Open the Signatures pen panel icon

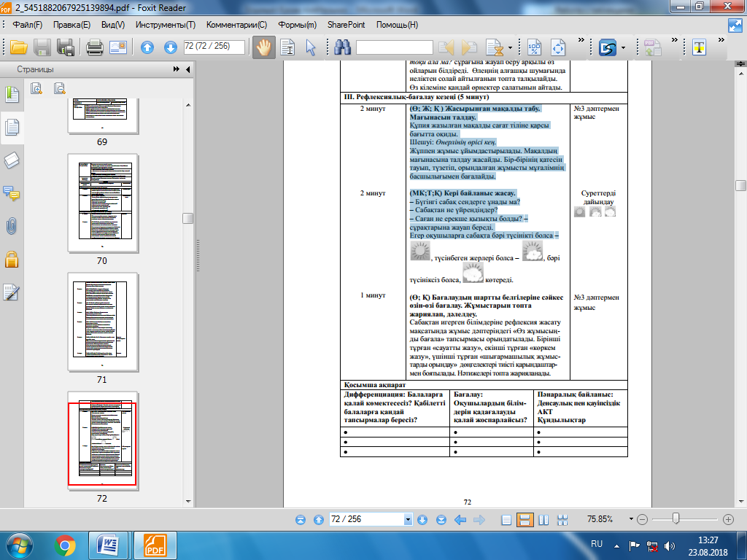coord(12,292)
